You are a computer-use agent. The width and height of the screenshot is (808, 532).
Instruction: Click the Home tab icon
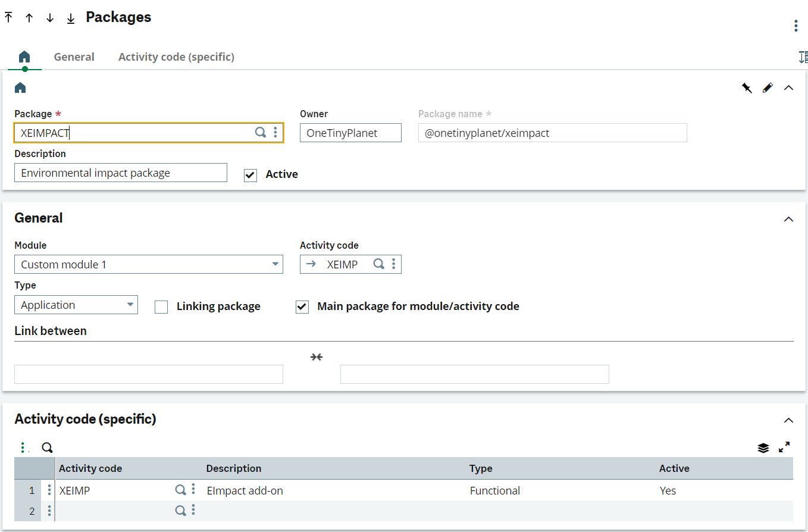click(24, 57)
